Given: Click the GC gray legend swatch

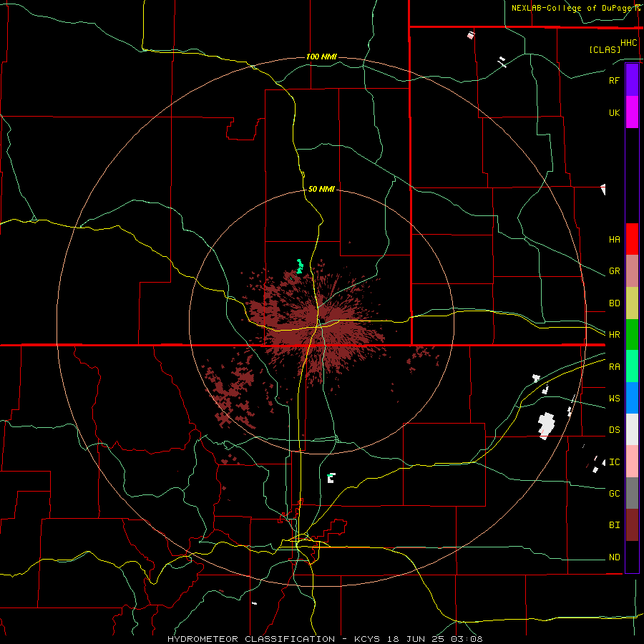Looking at the screenshot, I should (x=632, y=493).
